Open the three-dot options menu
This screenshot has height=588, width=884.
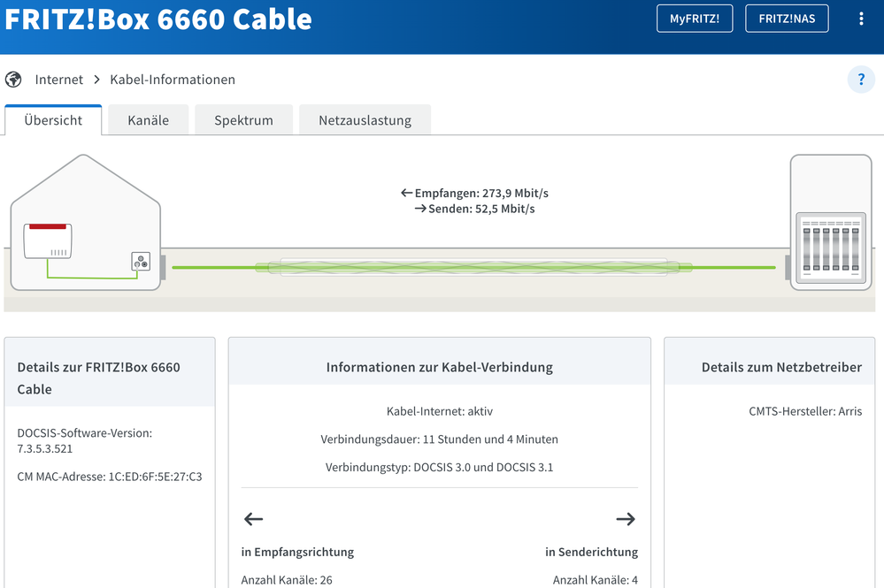pyautogui.click(x=861, y=19)
